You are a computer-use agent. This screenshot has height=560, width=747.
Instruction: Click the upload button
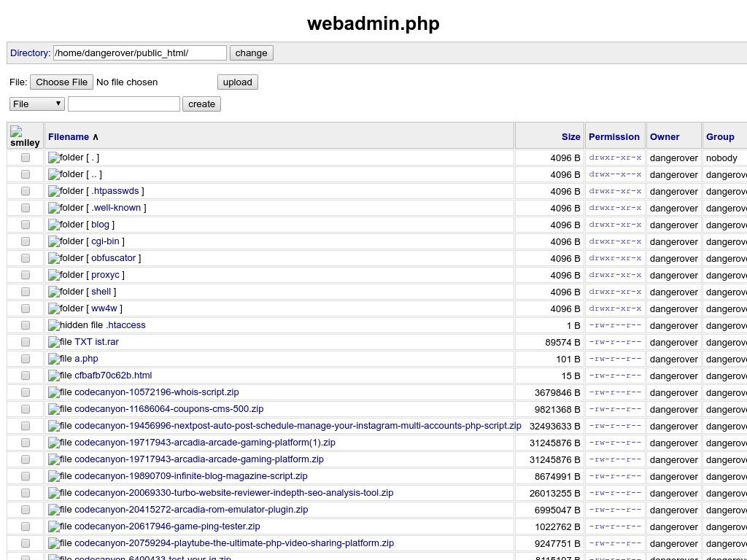point(238,82)
